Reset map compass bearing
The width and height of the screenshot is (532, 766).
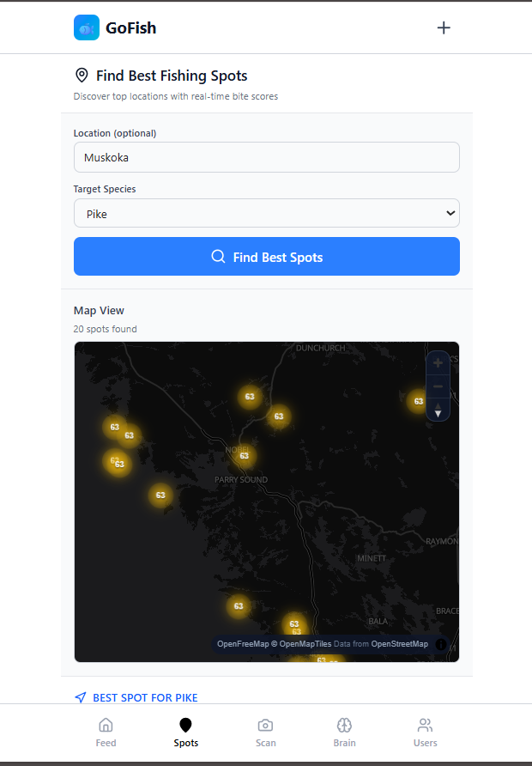[x=438, y=410]
